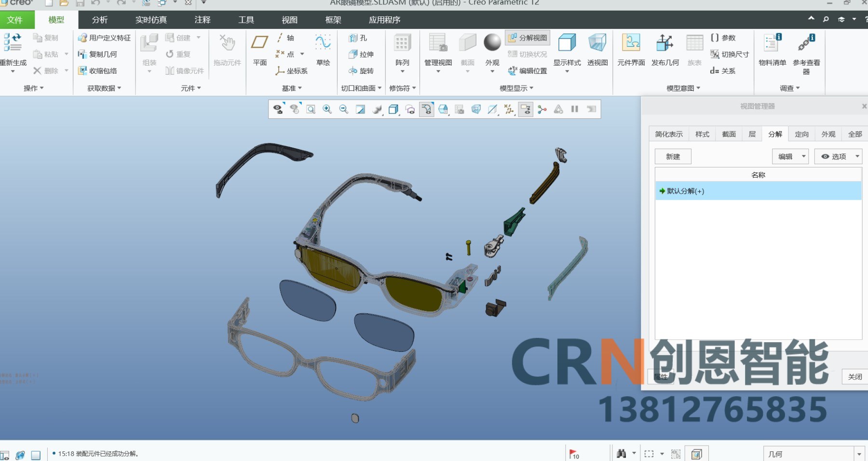The width and height of the screenshot is (868, 461).
Task: Select the Extrude (拉伸) tool
Action: tap(361, 54)
